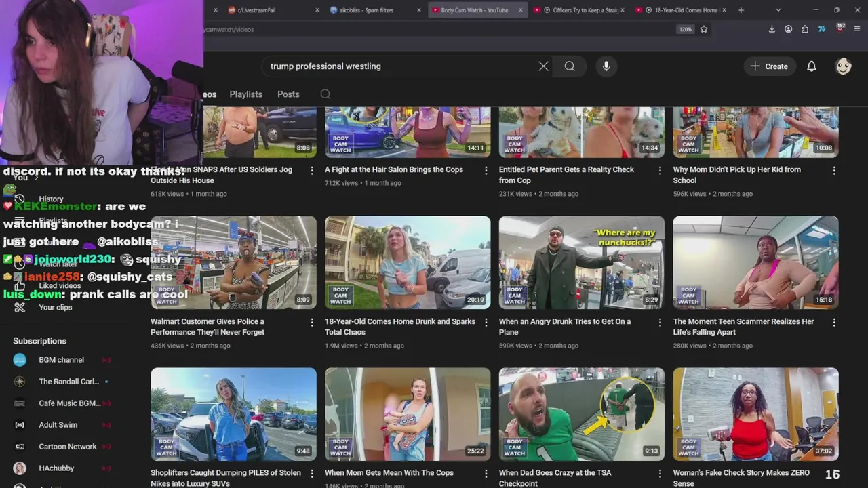
Task: Search within the channel magnifier icon
Action: click(325, 94)
